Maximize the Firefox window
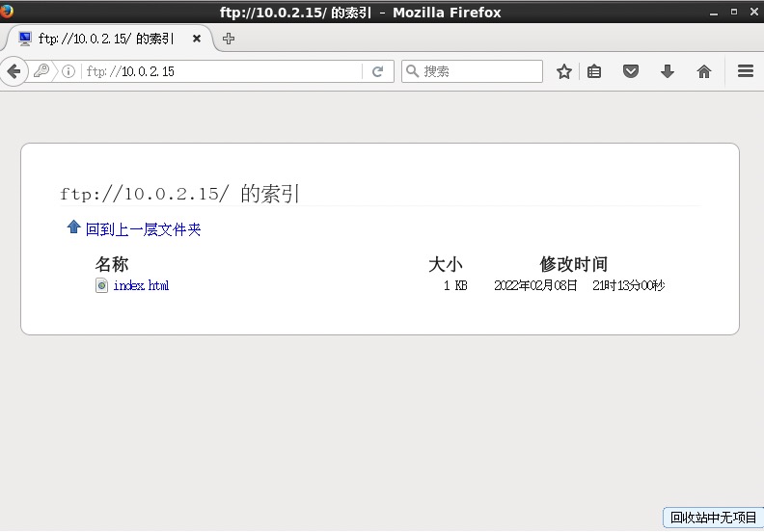Screen dimensions: 764x532 [x=734, y=12]
